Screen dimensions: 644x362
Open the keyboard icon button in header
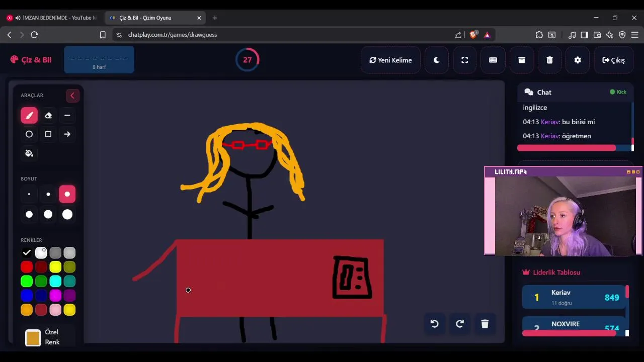(x=493, y=60)
